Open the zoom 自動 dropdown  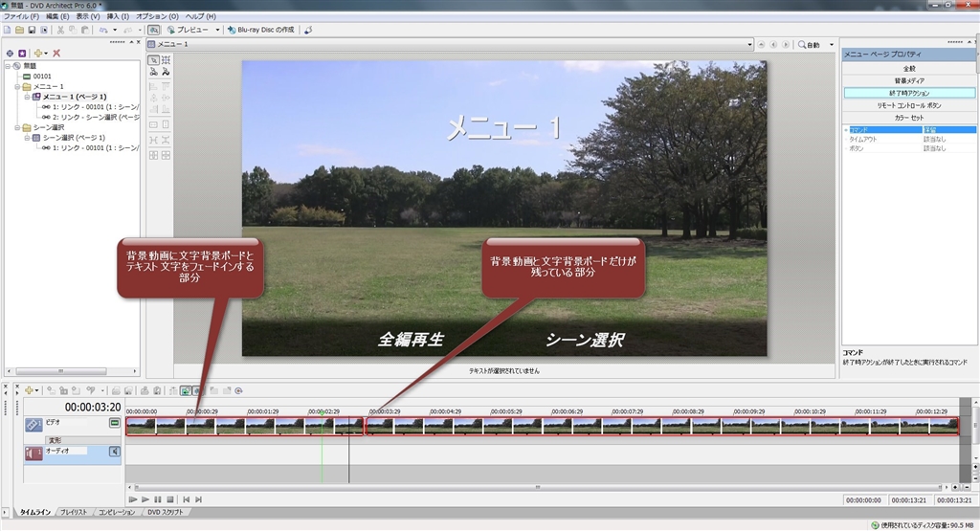(x=832, y=45)
